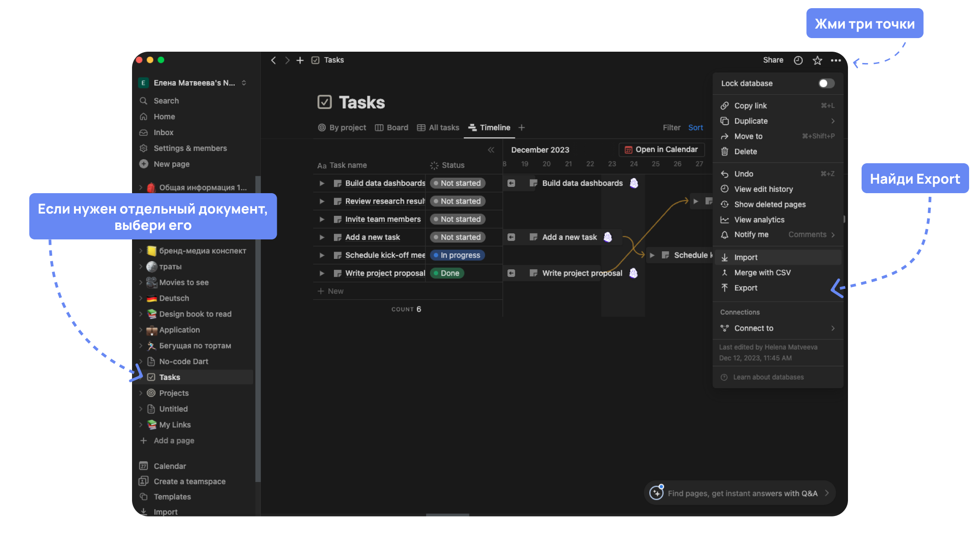The width and height of the screenshot is (980, 555).
Task: Click the Open in Calendar button
Action: pyautogui.click(x=661, y=150)
